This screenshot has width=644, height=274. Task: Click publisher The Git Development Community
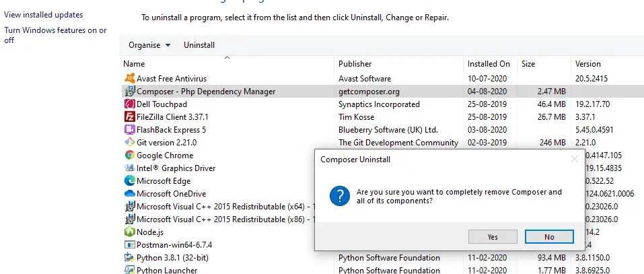coord(398,143)
